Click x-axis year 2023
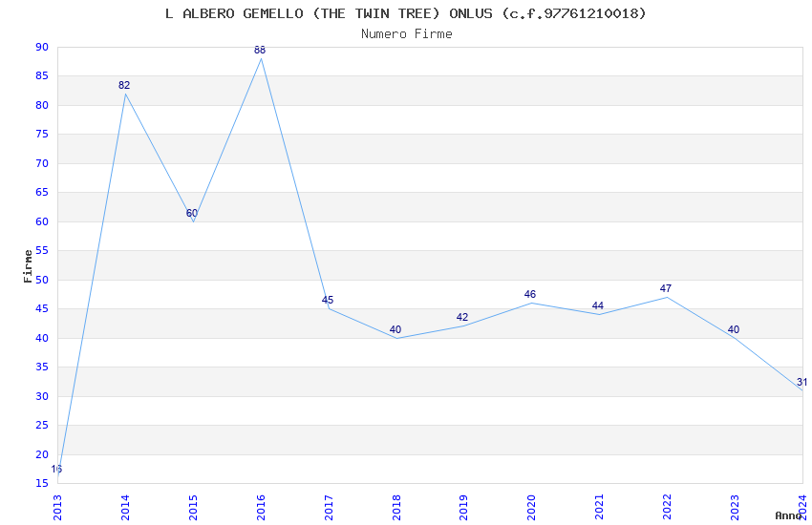 click(x=735, y=507)
